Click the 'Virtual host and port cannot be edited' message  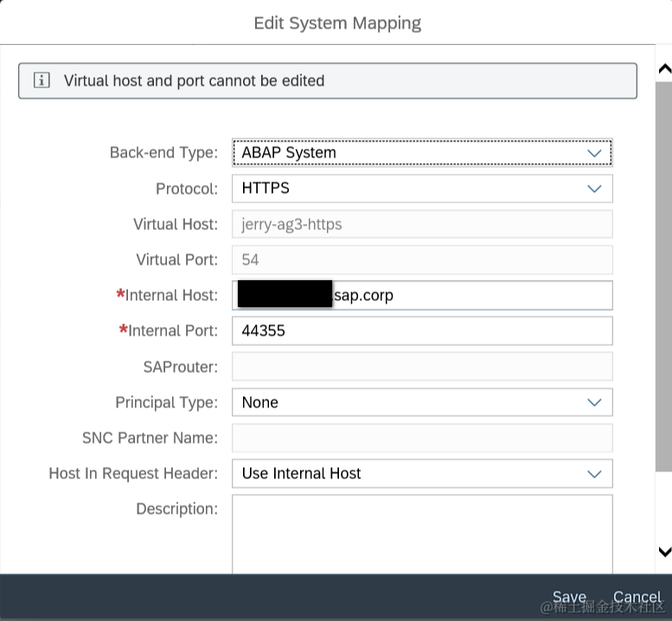(194, 80)
